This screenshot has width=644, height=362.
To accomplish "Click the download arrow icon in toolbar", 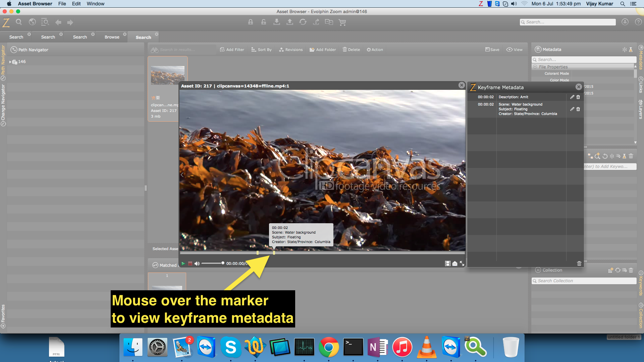I will (x=277, y=22).
